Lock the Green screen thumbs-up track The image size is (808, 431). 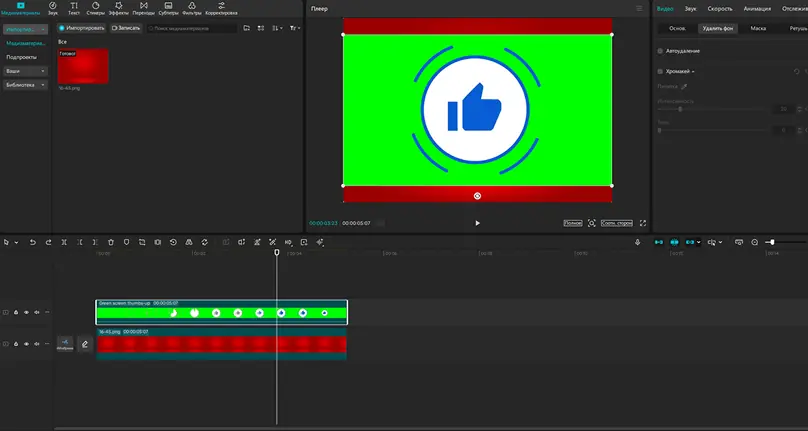[x=16, y=312]
